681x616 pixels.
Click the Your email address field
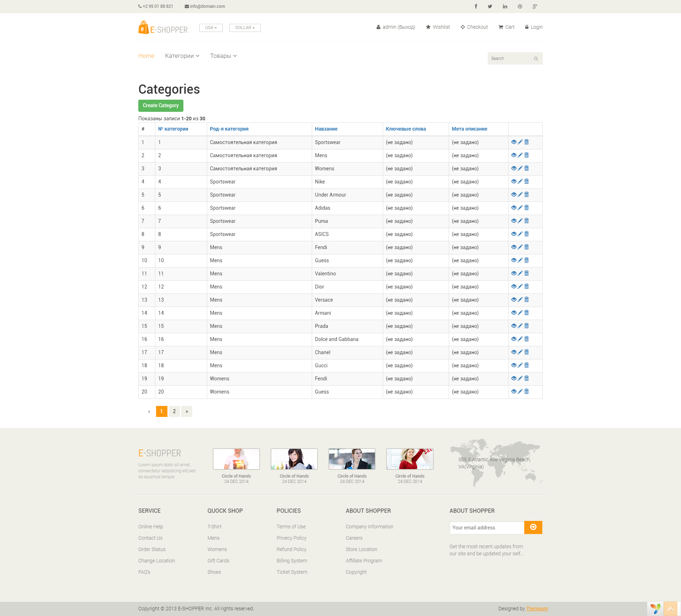click(487, 528)
